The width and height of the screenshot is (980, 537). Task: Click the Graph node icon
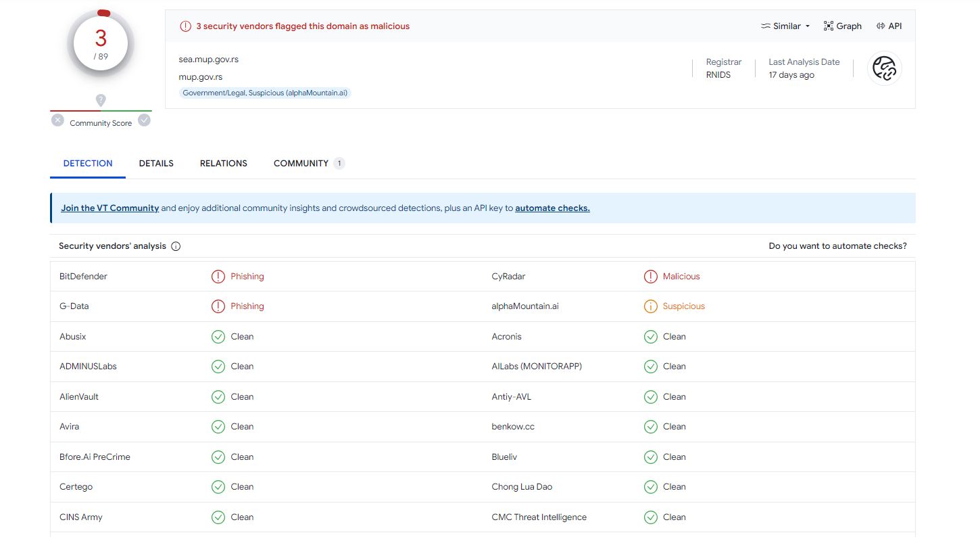tap(829, 26)
